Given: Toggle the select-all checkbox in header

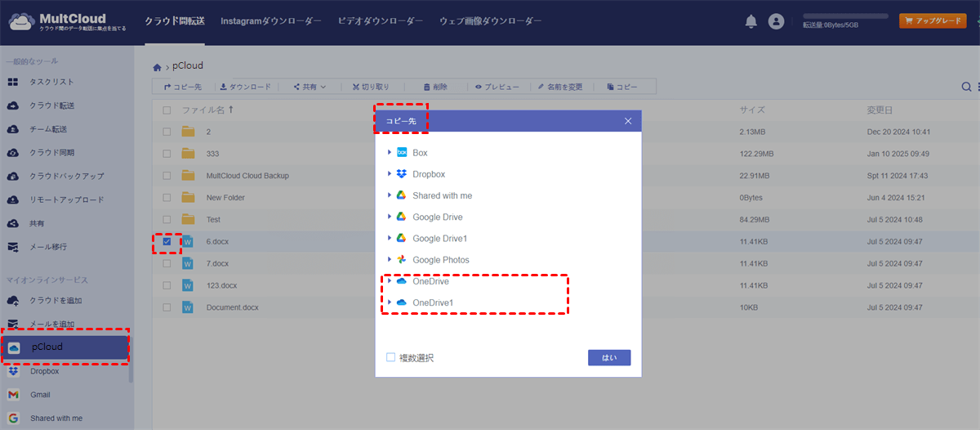Looking at the screenshot, I should pos(167,110).
